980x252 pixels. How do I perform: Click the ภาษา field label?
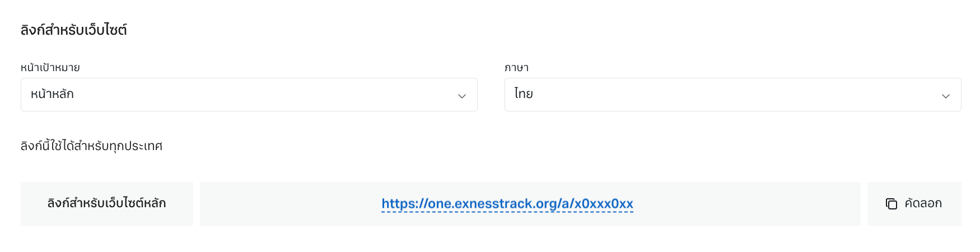[x=516, y=68]
